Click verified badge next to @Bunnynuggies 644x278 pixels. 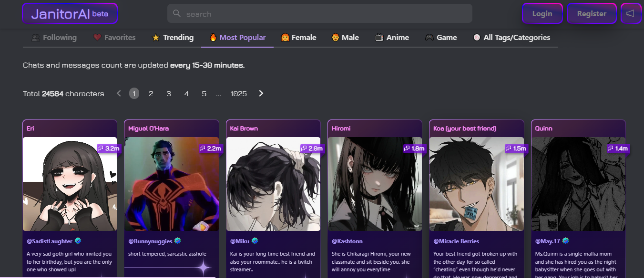point(178,241)
